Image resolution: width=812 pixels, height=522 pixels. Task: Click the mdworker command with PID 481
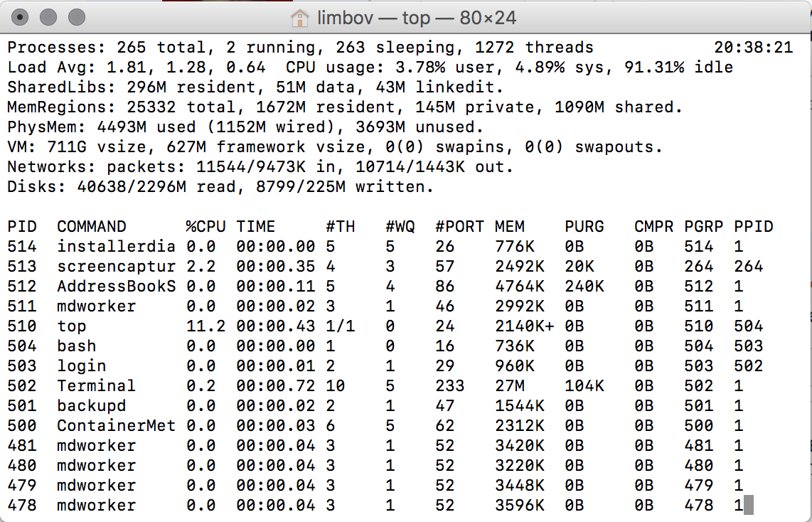coord(96,445)
